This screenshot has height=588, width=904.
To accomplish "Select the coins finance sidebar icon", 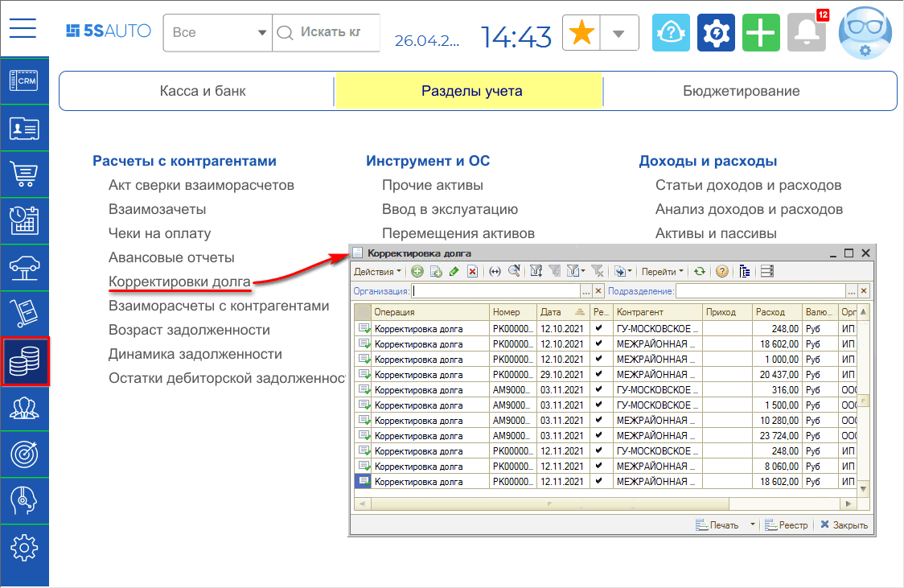I will (24, 362).
